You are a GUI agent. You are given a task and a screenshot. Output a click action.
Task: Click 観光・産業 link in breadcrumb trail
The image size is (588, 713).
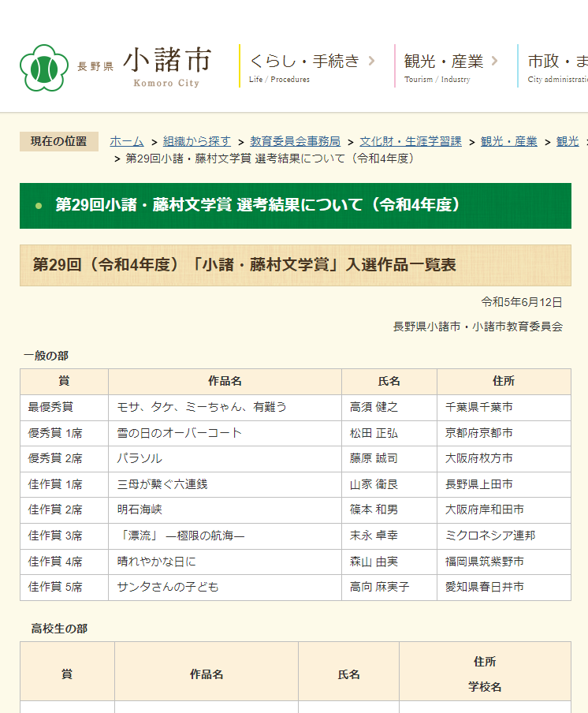coord(508,141)
